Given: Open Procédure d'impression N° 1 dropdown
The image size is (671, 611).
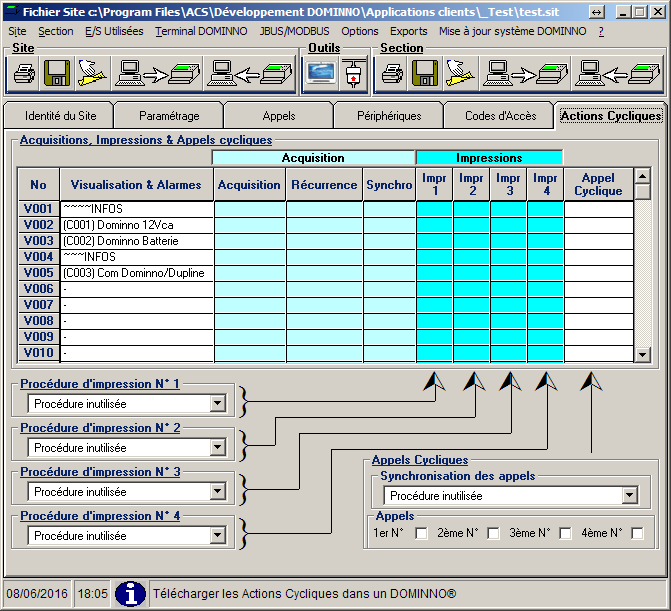Looking at the screenshot, I should [x=217, y=404].
